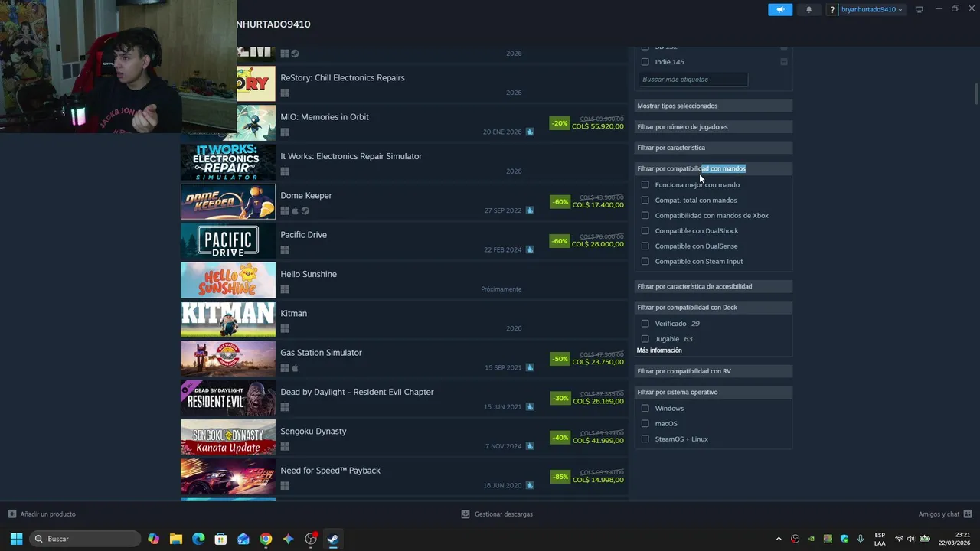Screen dimensions: 980x551
Task: Open the Windows Start menu
Action: click(x=16, y=539)
